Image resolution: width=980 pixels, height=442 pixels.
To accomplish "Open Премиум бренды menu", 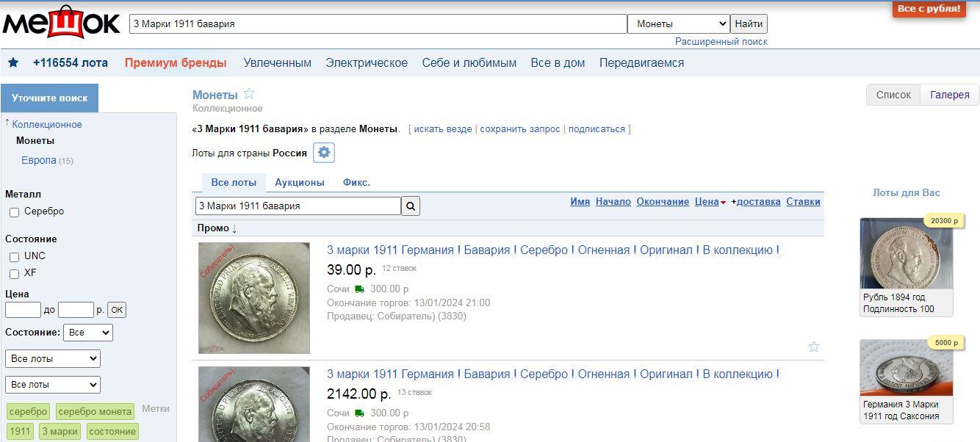I will 176,63.
